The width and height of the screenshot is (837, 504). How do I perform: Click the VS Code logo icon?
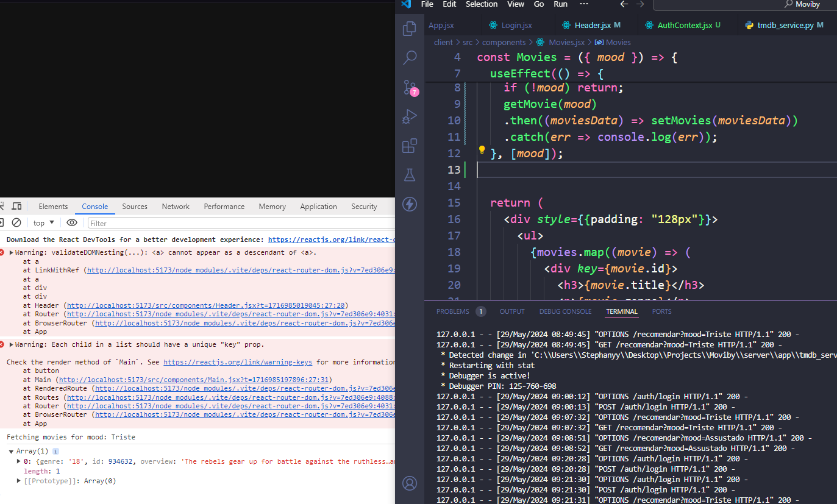(405, 4)
